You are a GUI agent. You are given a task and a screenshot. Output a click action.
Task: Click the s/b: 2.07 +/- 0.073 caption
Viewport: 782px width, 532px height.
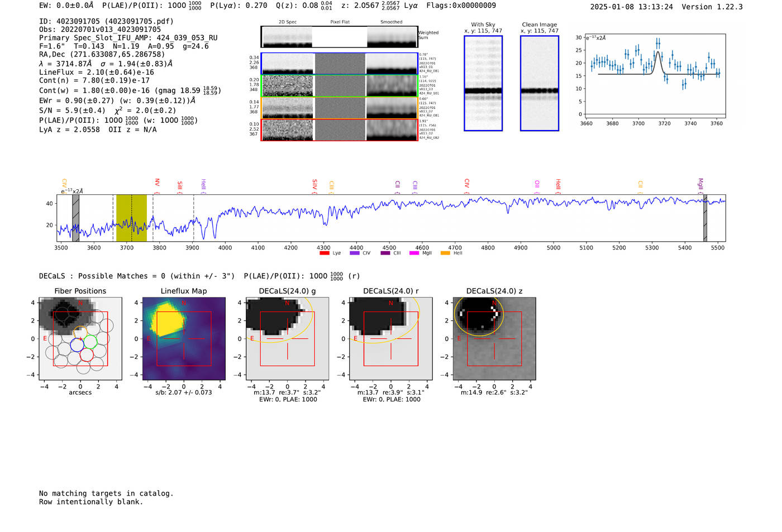coord(184,392)
